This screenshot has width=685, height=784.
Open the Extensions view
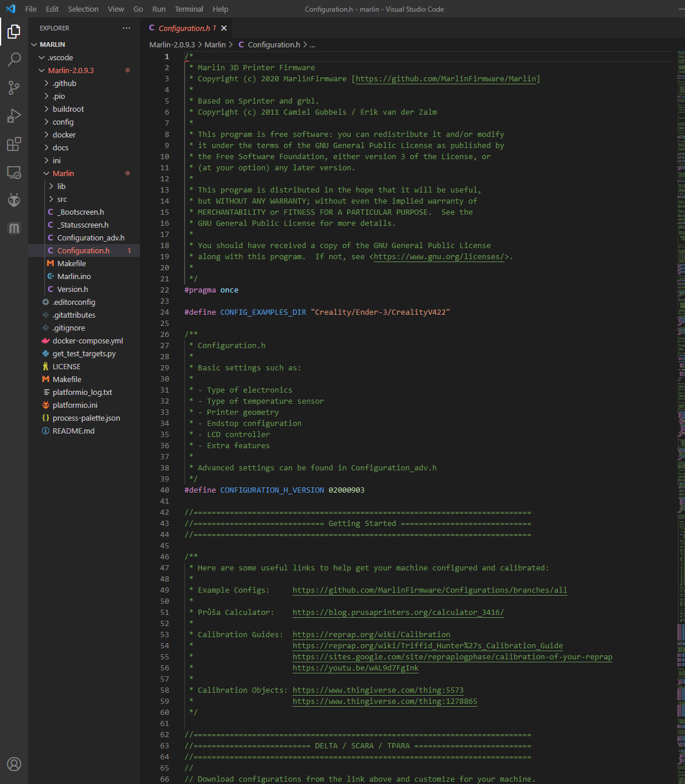[x=14, y=144]
